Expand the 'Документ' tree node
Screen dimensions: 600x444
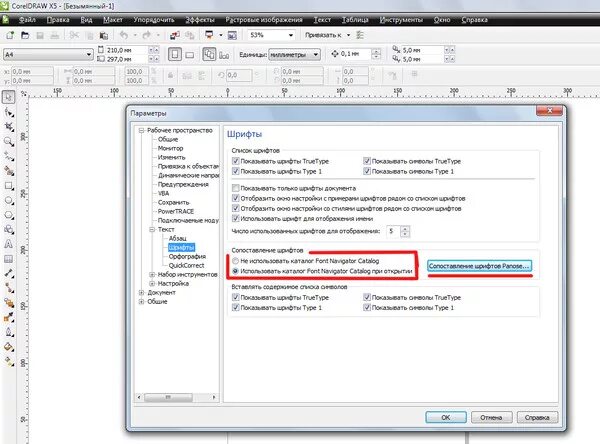[142, 292]
